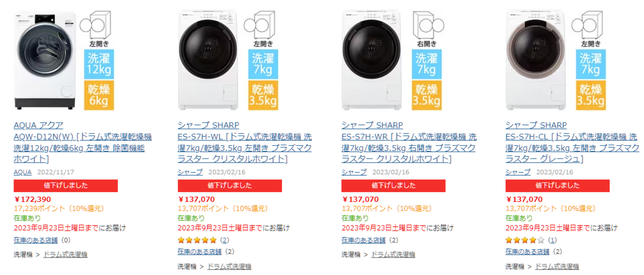Click the AQUA brand link
Screen dimensions: 644x275
tap(22, 172)
